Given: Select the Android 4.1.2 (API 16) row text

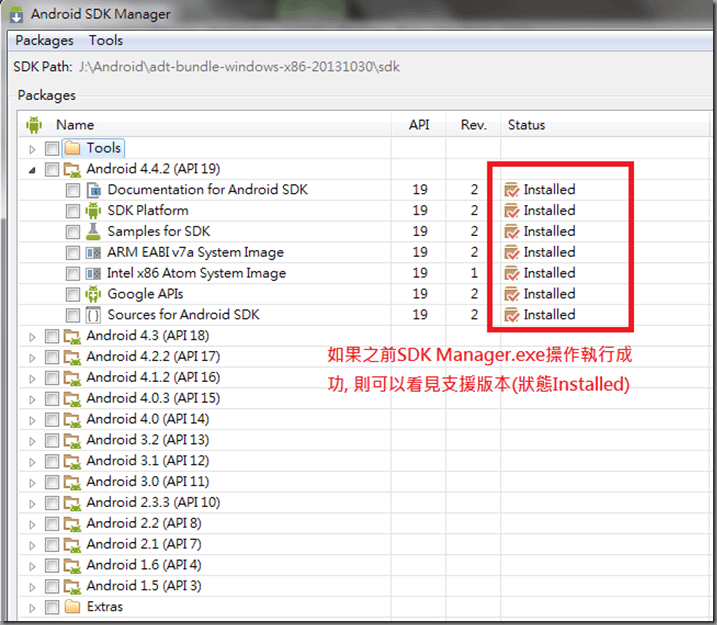Looking at the screenshot, I should (153, 378).
